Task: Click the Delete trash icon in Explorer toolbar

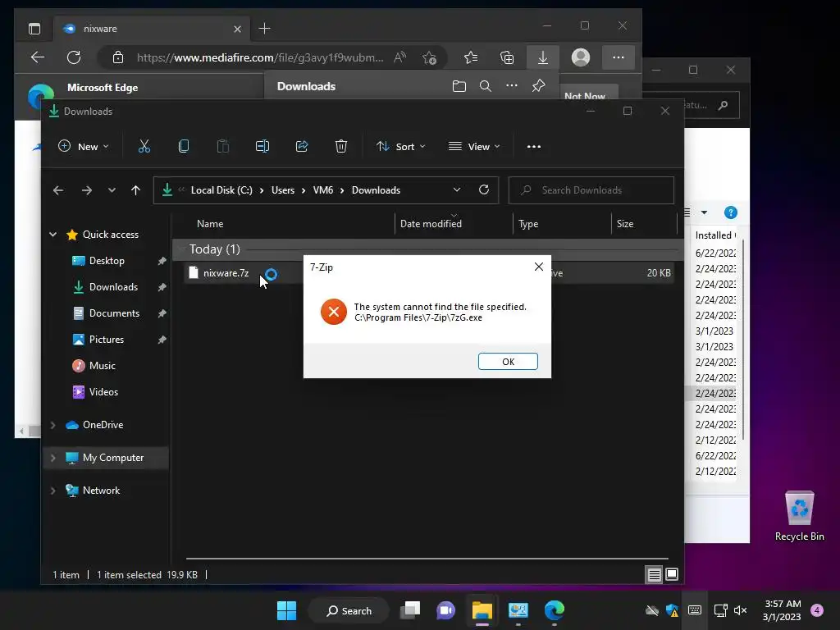Action: (x=341, y=146)
